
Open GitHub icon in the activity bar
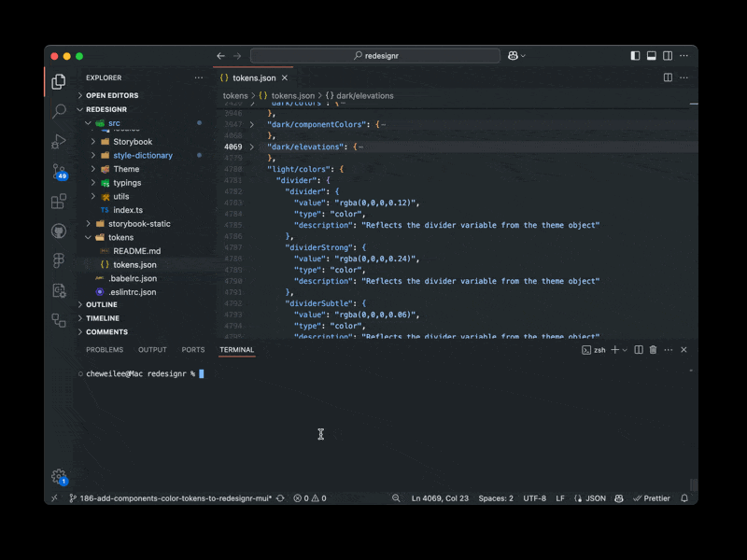pyautogui.click(x=59, y=231)
